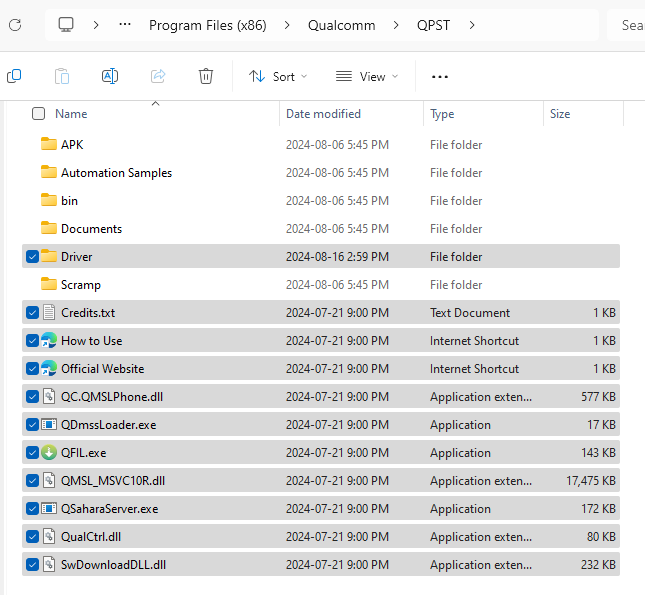Screen dimensions: 645x595
Task: Uncheck the SwDownloadDLL.dll checkbox
Action: pos(32,565)
